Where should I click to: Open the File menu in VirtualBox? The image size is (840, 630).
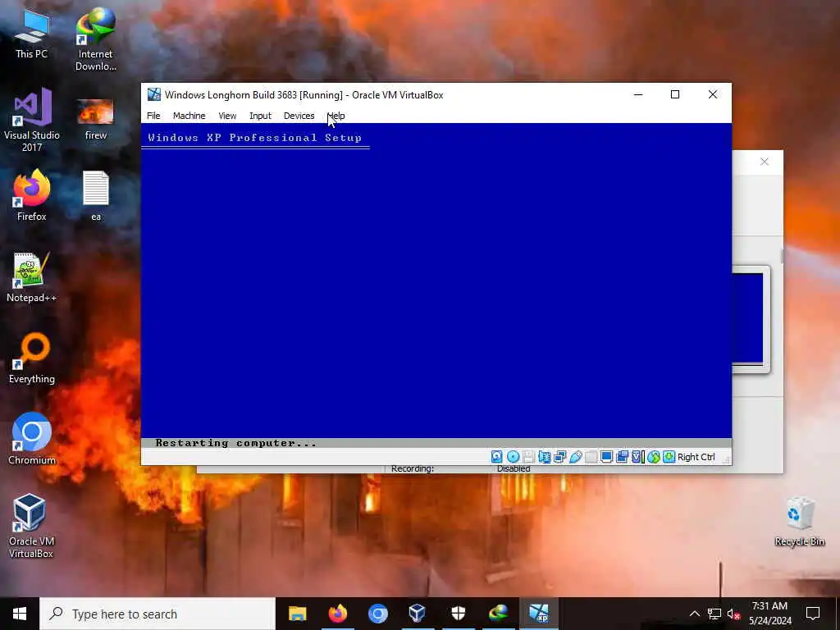[x=153, y=116]
